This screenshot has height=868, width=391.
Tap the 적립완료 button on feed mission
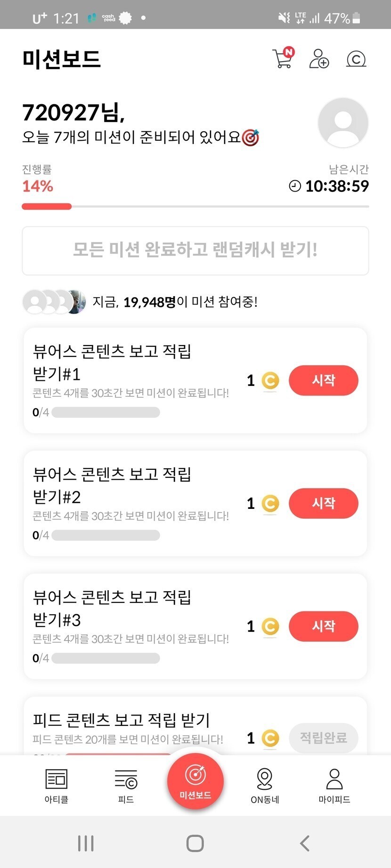[x=323, y=738]
